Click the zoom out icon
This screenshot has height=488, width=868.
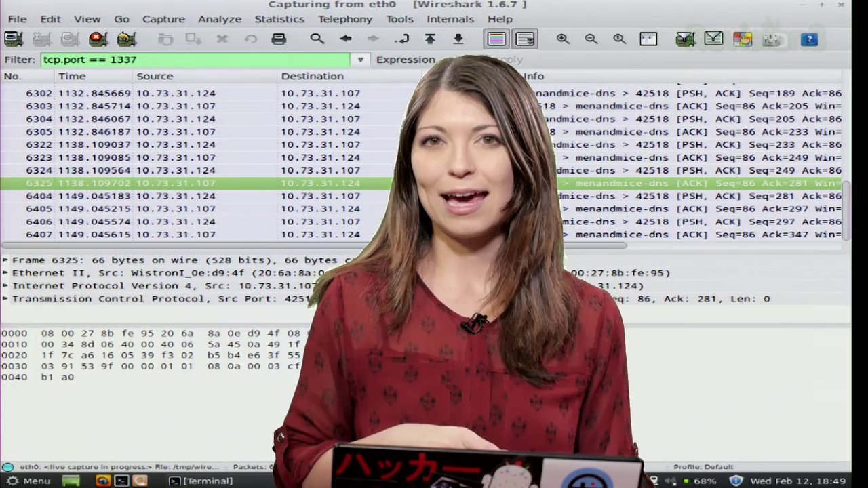click(591, 39)
